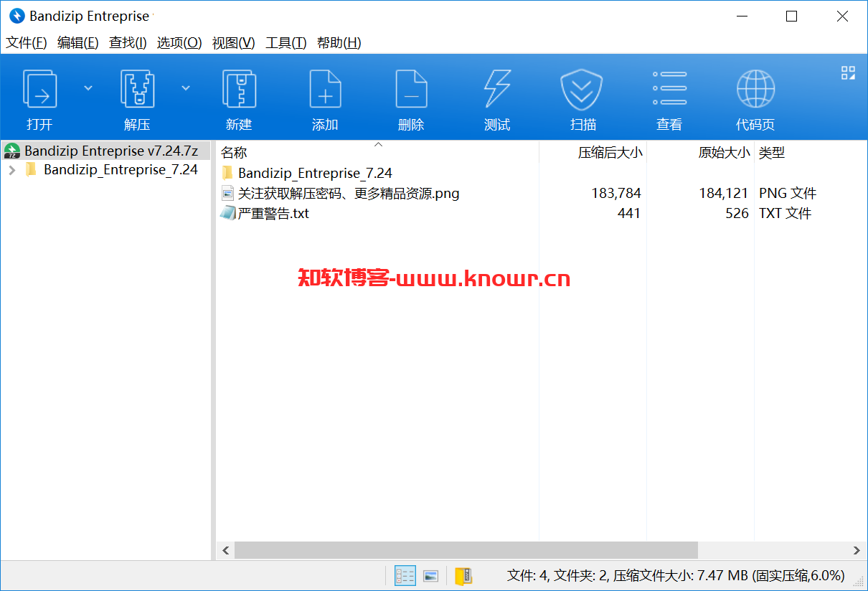Image resolution: width=868 pixels, height=591 pixels.
Task: Close the Bandizip window
Action: click(x=842, y=16)
